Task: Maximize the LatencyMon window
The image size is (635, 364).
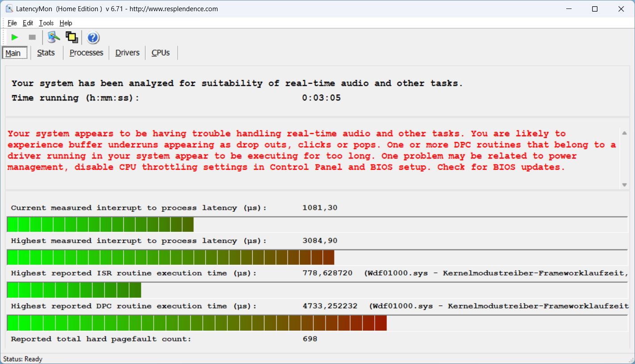Action: 594,9
